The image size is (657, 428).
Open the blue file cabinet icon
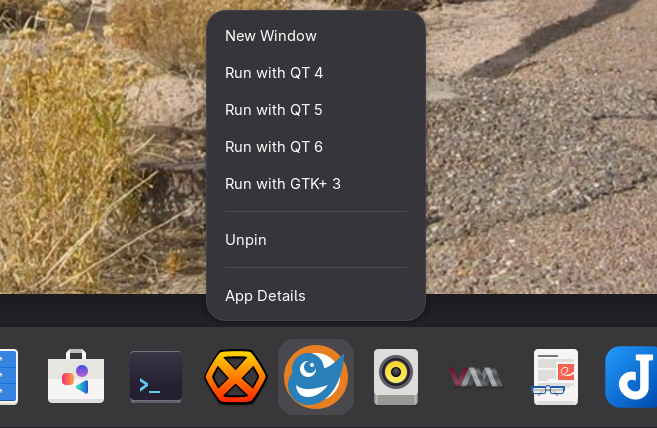(8, 376)
